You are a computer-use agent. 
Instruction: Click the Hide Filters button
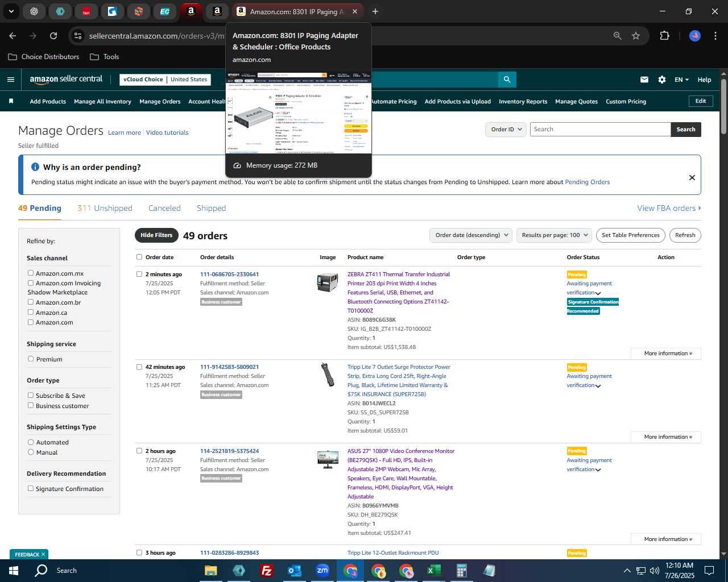(x=156, y=235)
